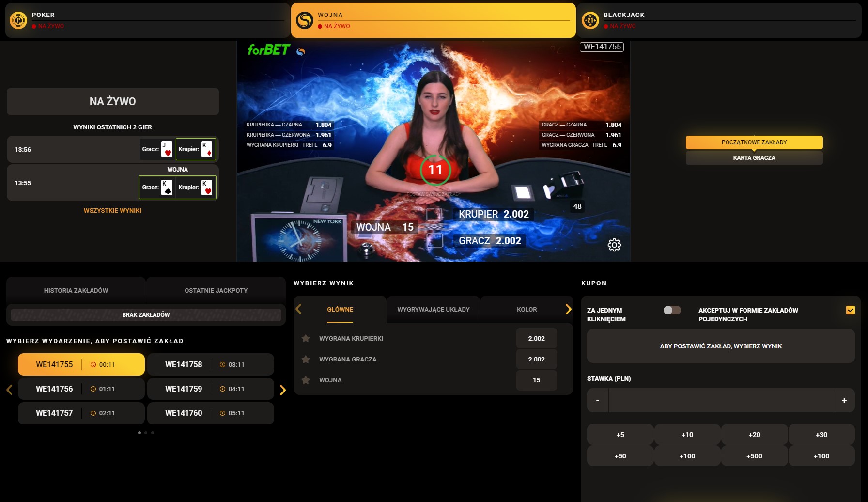Select the Wojna live game tab
Image resolution: width=868 pixels, height=502 pixels.
(433, 20)
